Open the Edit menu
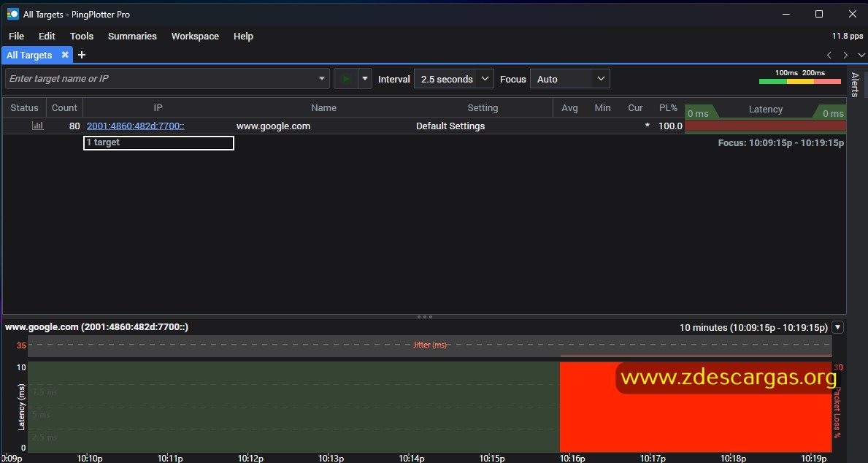The width and height of the screenshot is (868, 463). (x=47, y=36)
